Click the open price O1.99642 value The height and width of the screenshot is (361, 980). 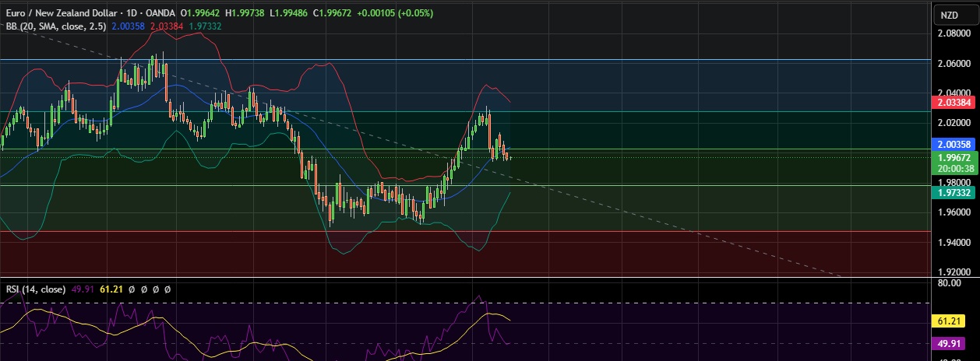point(201,14)
